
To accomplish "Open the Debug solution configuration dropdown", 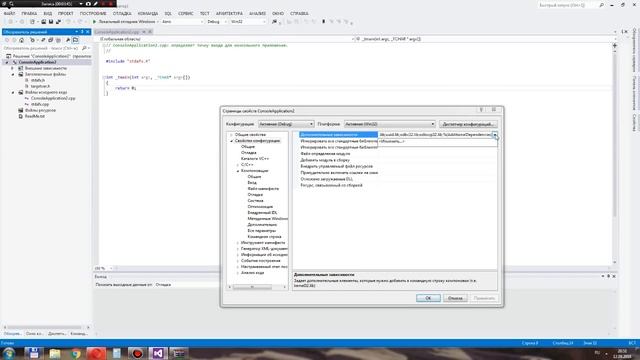I will 216,22.
